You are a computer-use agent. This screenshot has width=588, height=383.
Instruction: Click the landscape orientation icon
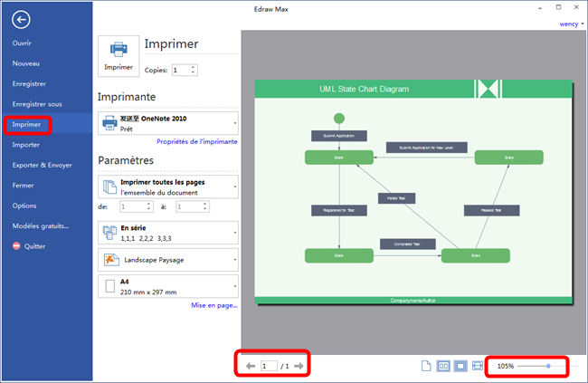click(111, 260)
